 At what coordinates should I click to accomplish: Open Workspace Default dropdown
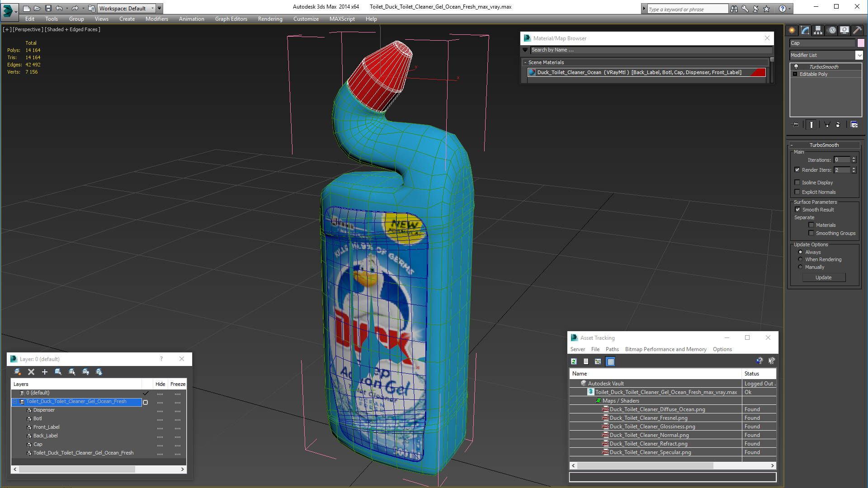(153, 8)
